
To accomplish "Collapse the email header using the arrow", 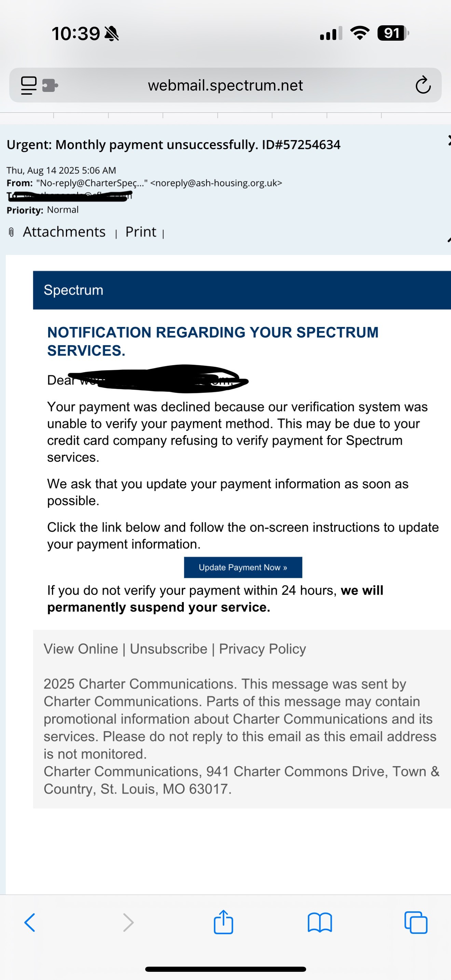I will click(x=449, y=240).
